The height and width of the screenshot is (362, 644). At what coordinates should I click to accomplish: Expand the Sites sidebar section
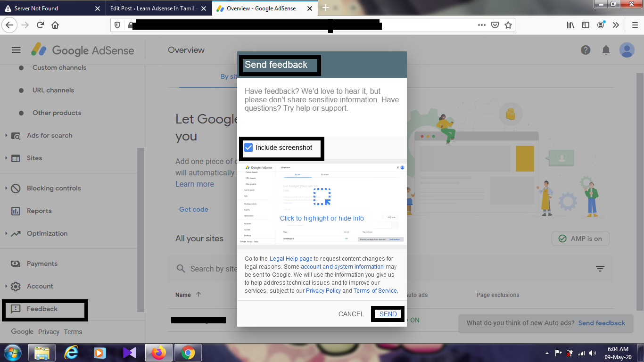point(34,158)
